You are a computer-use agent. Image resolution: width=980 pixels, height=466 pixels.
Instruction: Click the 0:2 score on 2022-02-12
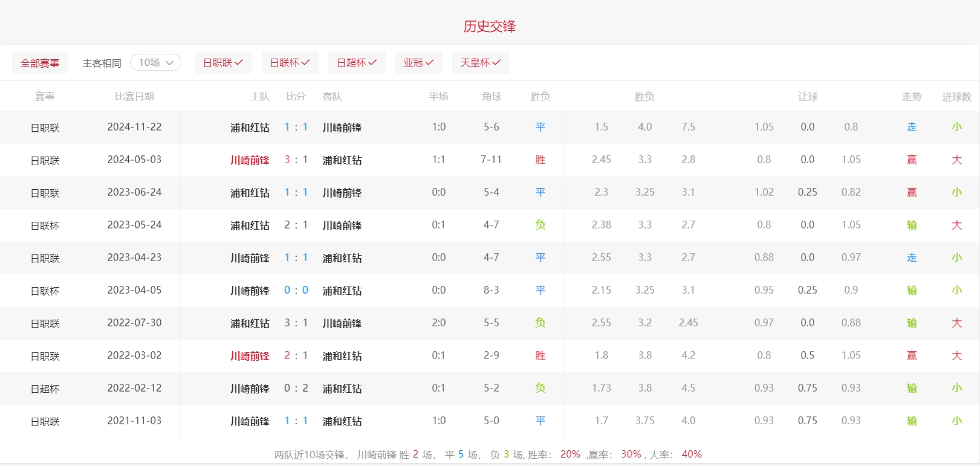click(x=296, y=389)
